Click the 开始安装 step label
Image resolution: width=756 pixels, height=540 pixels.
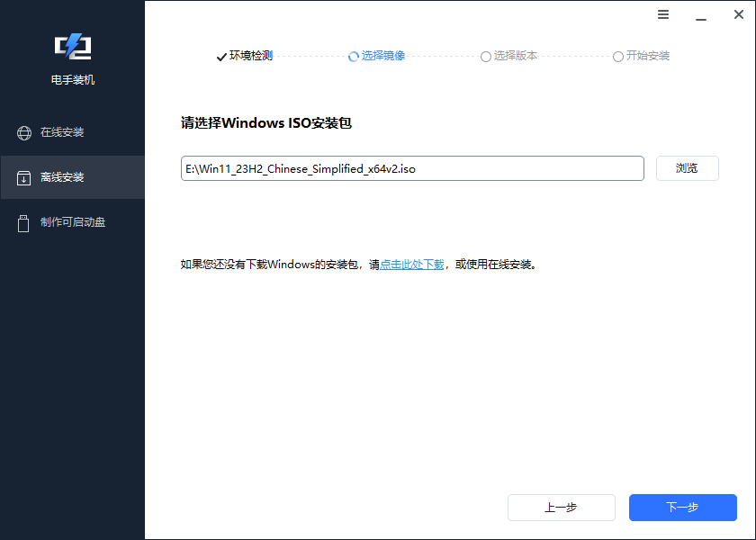coord(648,56)
